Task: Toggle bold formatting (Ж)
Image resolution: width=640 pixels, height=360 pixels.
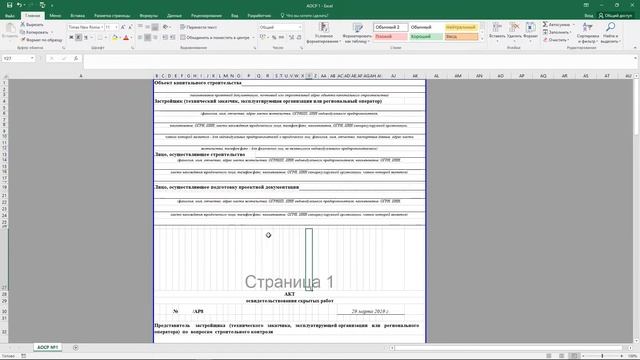Action: click(x=71, y=37)
